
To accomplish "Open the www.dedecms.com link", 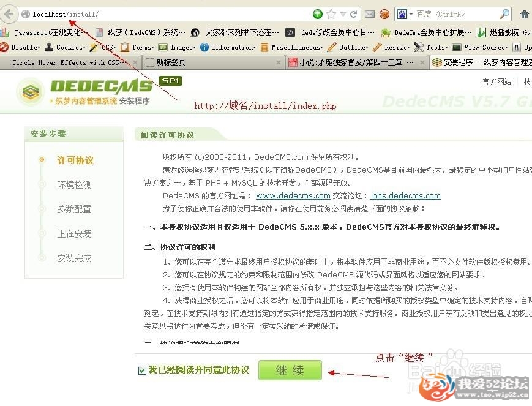I will pyautogui.click(x=293, y=196).
